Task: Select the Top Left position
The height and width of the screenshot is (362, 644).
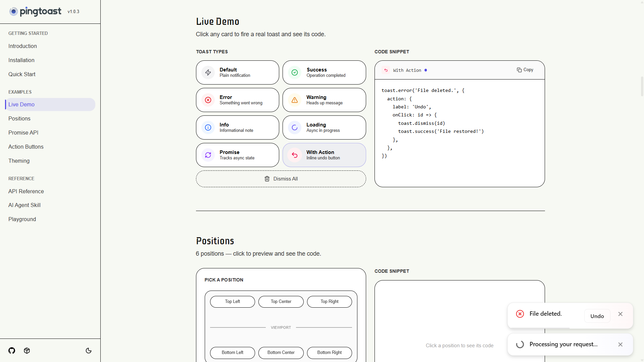Action: click(233, 302)
